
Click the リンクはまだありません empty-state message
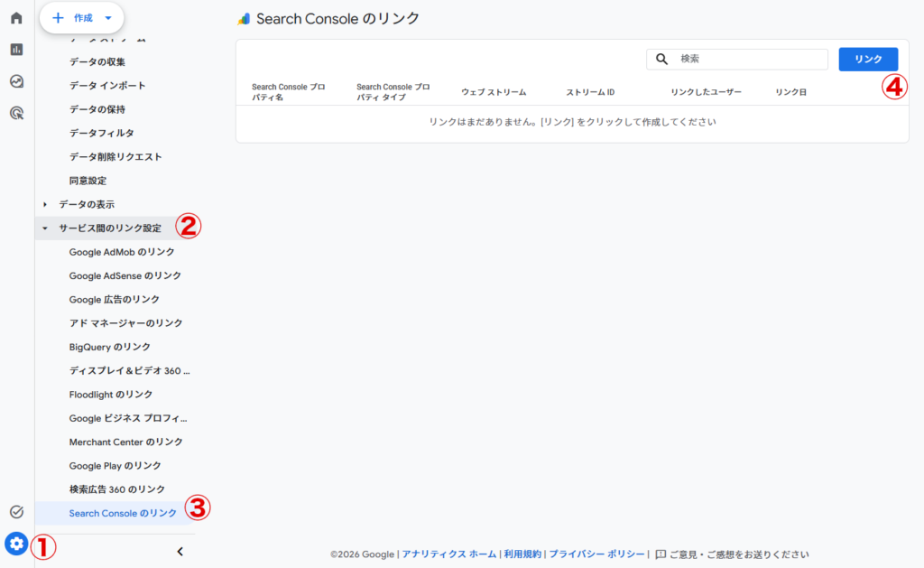pos(572,122)
